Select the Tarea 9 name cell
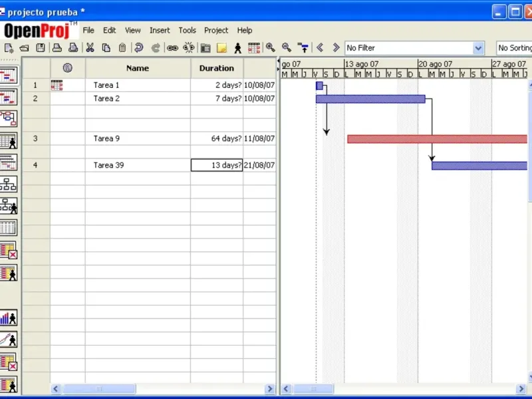 (138, 138)
